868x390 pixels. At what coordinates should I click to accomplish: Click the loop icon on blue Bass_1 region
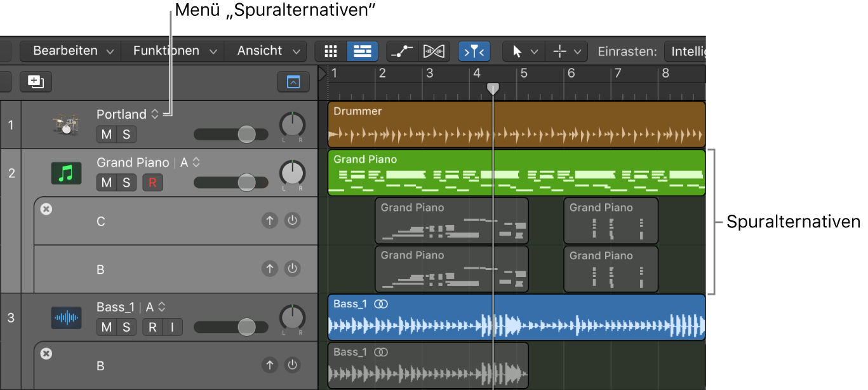click(380, 304)
